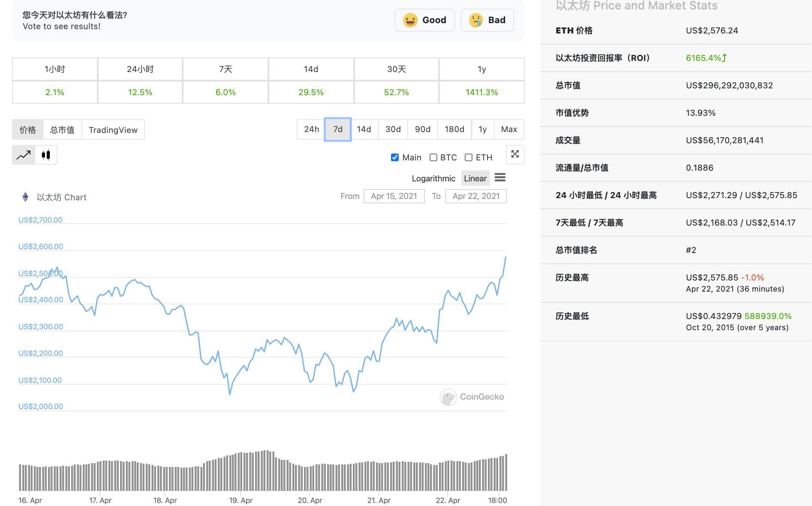Set chart range to Max
The width and height of the screenshot is (812, 506).
(509, 129)
